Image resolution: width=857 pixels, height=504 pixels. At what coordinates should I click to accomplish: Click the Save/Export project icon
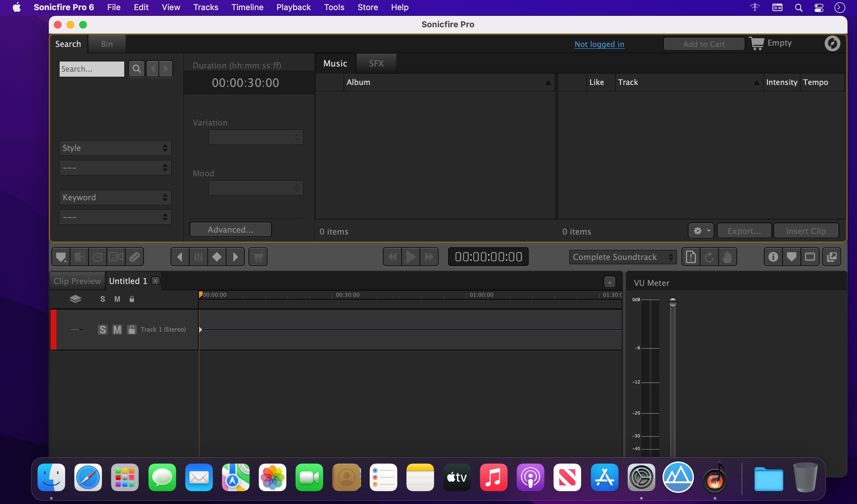point(832,256)
